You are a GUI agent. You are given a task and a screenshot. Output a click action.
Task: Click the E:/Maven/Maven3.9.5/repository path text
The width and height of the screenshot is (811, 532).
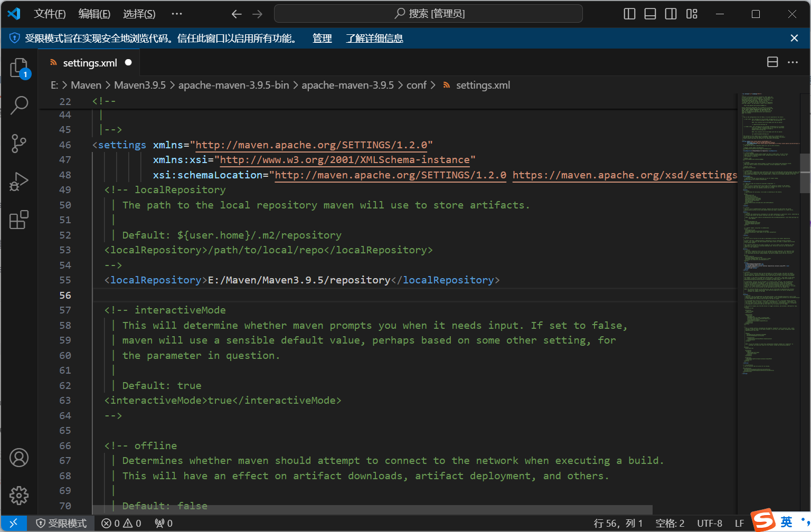click(299, 280)
